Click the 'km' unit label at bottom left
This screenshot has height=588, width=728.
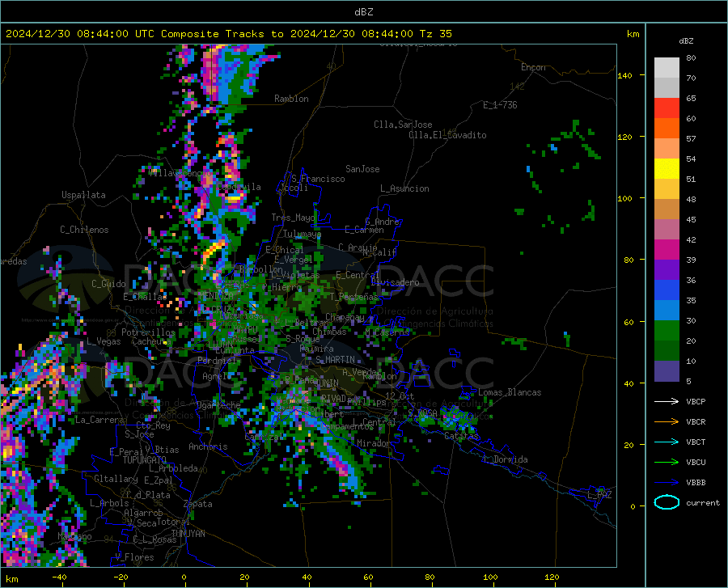(x=11, y=579)
